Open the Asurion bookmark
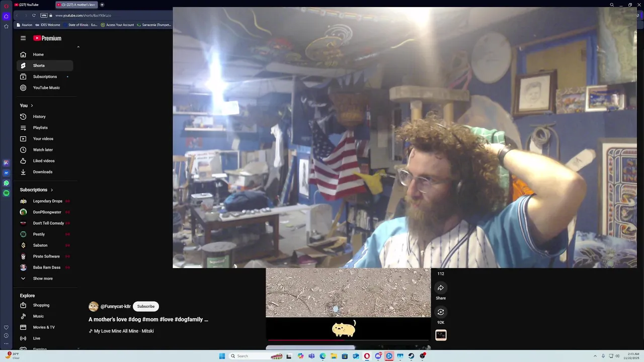 point(25,25)
